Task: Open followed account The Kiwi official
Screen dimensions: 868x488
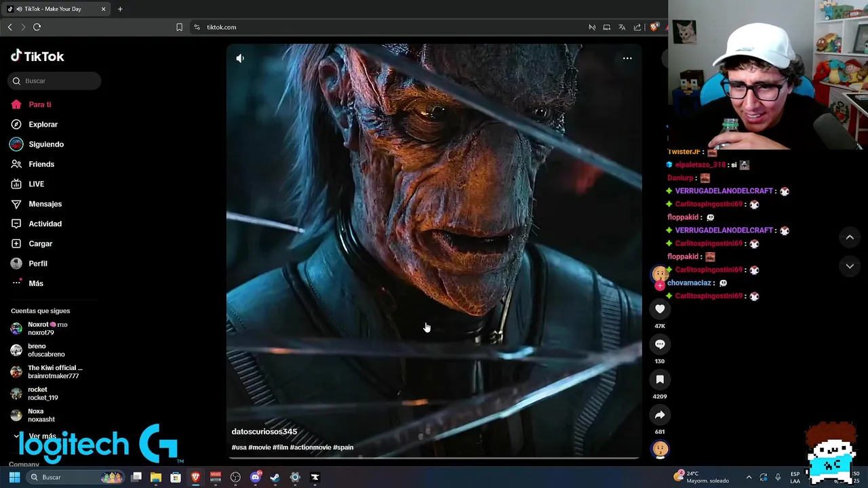Action: [x=54, y=372]
